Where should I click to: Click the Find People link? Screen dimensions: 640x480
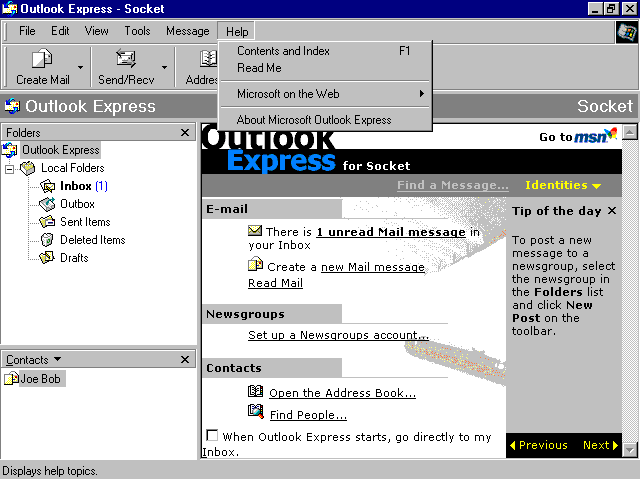308,415
